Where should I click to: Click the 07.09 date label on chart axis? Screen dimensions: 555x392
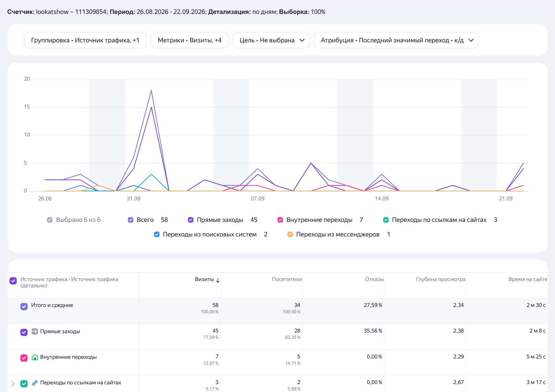[258, 199]
